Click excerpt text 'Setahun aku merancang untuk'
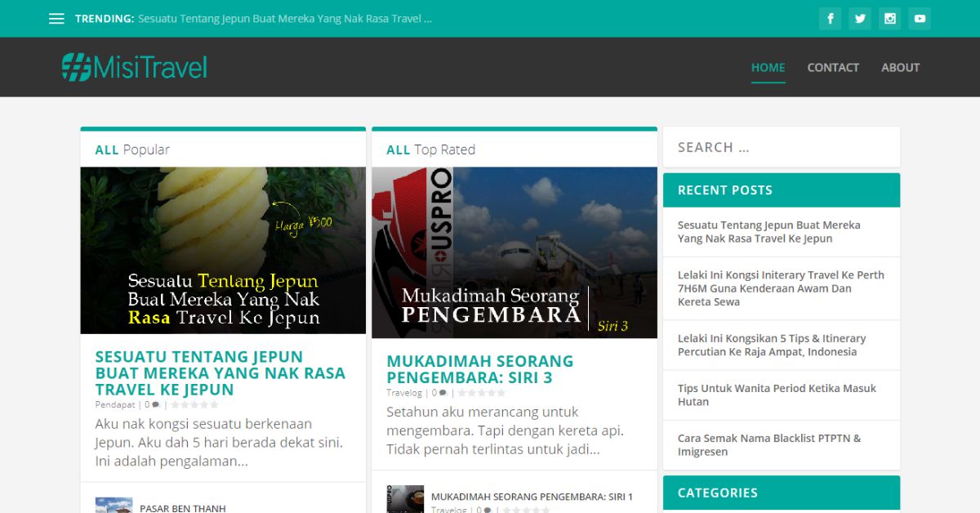The height and width of the screenshot is (513, 980). (483, 412)
